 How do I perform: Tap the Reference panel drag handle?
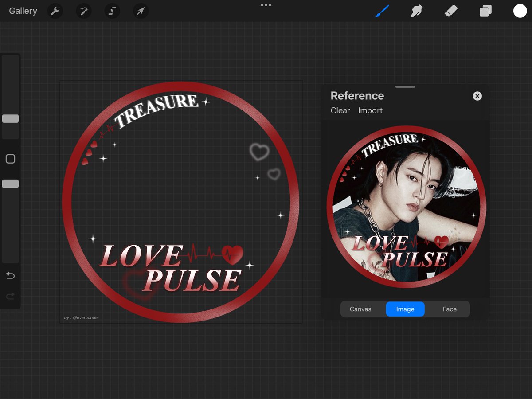click(x=405, y=87)
